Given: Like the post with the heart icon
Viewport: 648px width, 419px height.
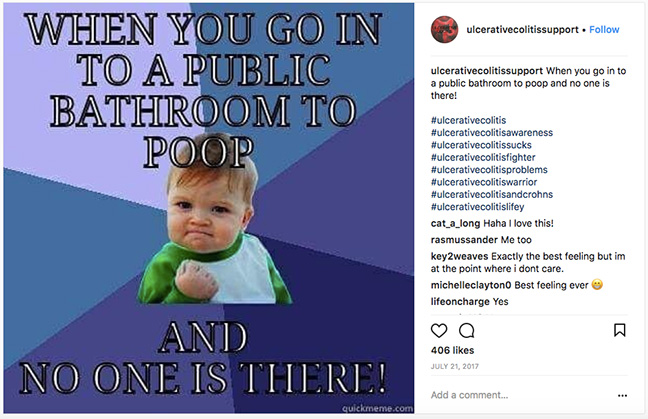Looking at the screenshot, I should pyautogui.click(x=439, y=331).
